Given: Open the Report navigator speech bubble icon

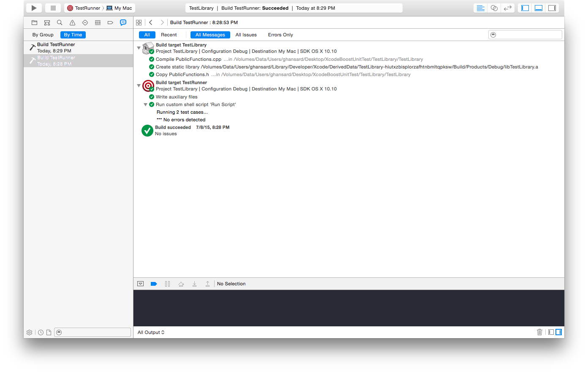Looking at the screenshot, I should click(x=123, y=22).
